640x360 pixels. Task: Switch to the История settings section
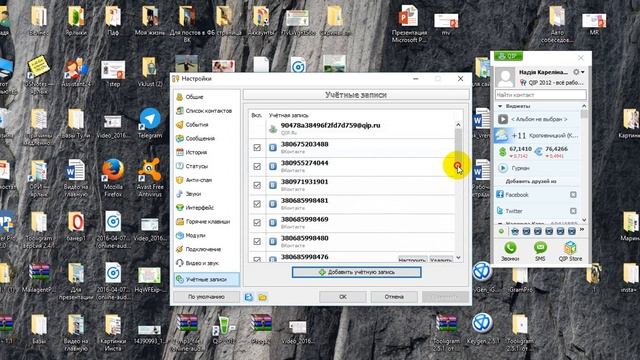tap(207, 152)
